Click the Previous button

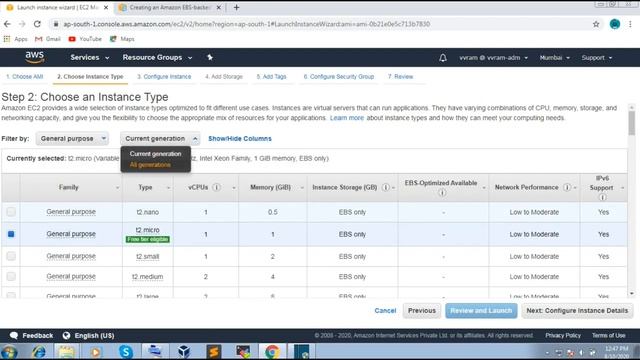click(422, 311)
